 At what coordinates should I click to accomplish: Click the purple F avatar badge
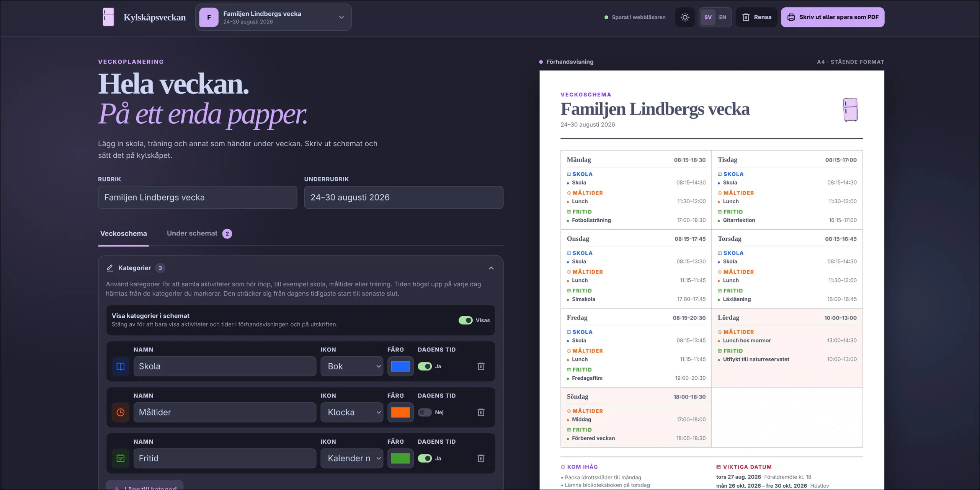click(209, 17)
